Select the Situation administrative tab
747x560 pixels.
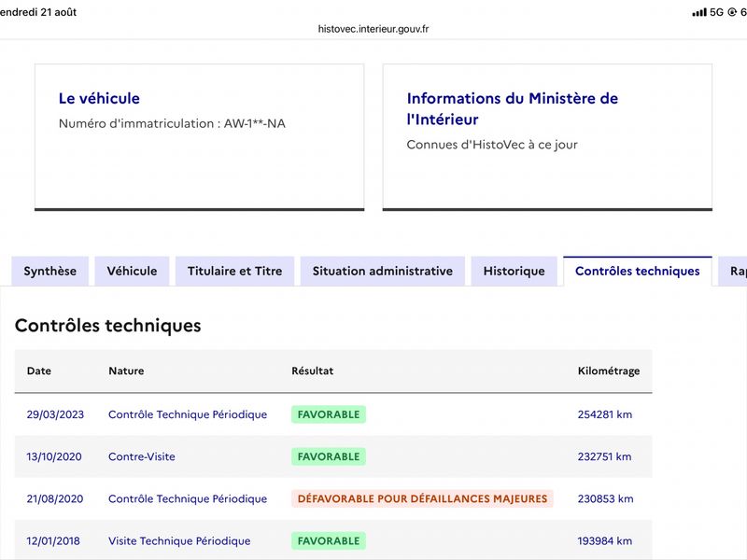point(383,271)
